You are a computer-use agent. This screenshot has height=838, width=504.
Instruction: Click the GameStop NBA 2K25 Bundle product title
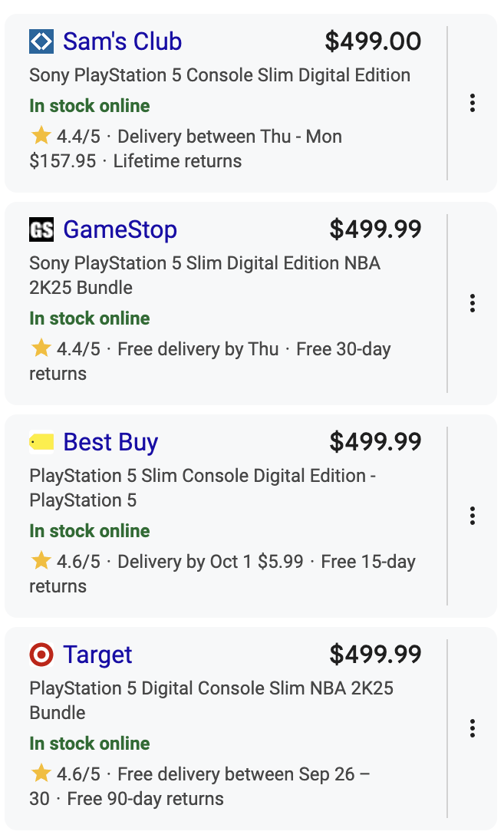[x=204, y=275]
